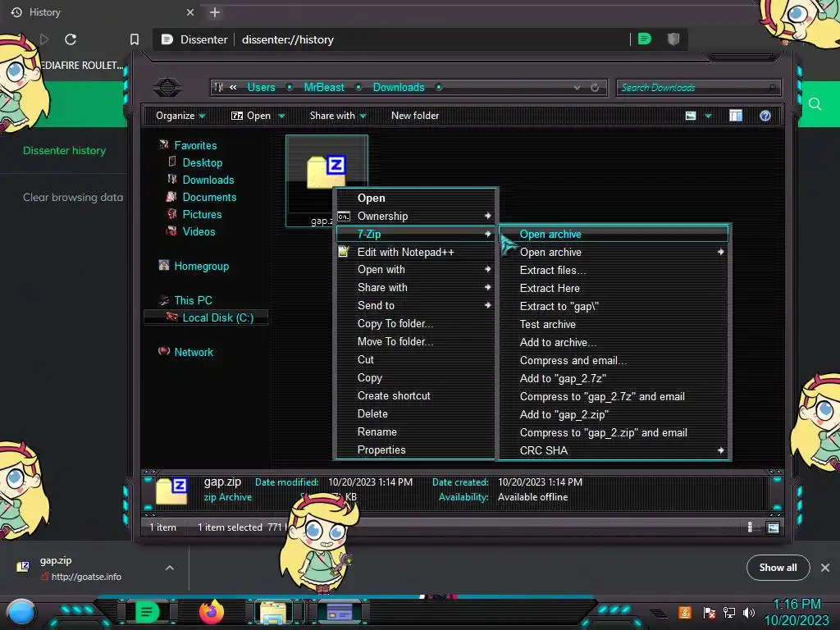Screen dimensions: 840x630
Task: Click Users in the breadcrumb path
Action: 261,87
